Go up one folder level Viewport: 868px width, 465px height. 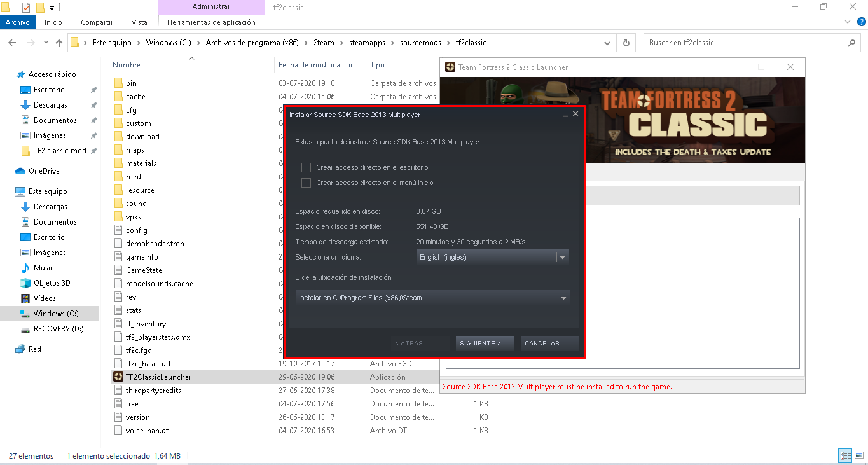(59, 43)
